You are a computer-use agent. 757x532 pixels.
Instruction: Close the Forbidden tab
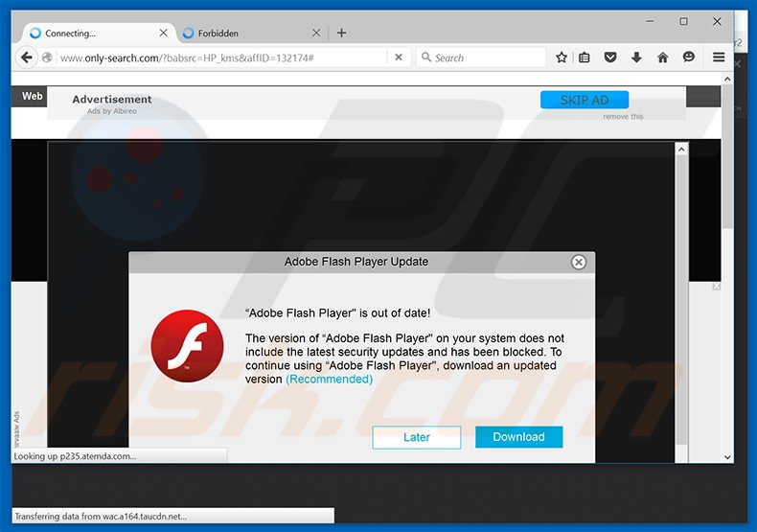(x=316, y=33)
